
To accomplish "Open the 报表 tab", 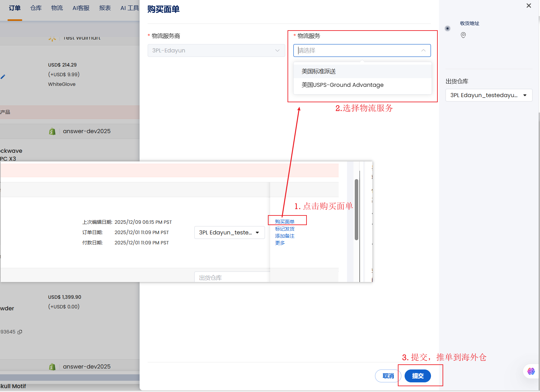I will (x=105, y=8).
